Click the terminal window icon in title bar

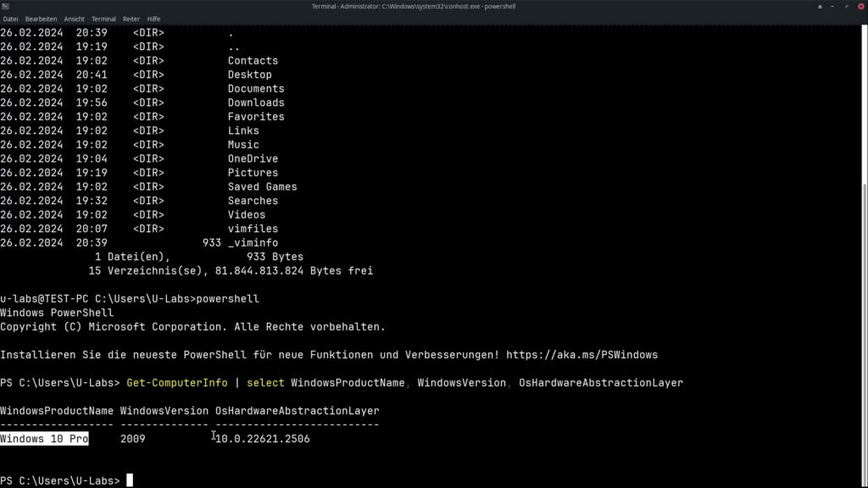6,6
